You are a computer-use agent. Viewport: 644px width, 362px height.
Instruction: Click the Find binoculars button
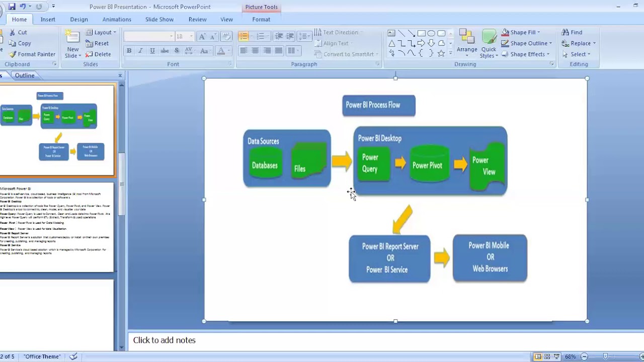[572, 32]
